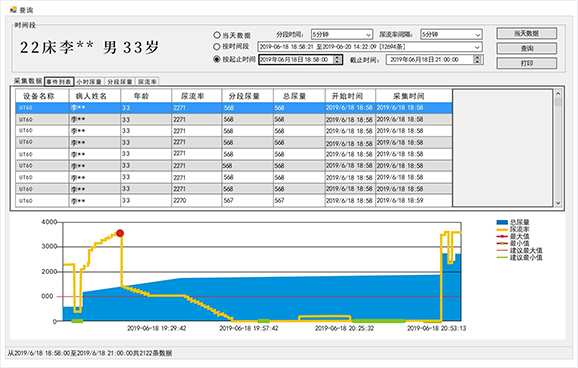Click chart axis label 2019-06-18 20:25:32
This screenshot has height=368, width=578.
(344, 328)
